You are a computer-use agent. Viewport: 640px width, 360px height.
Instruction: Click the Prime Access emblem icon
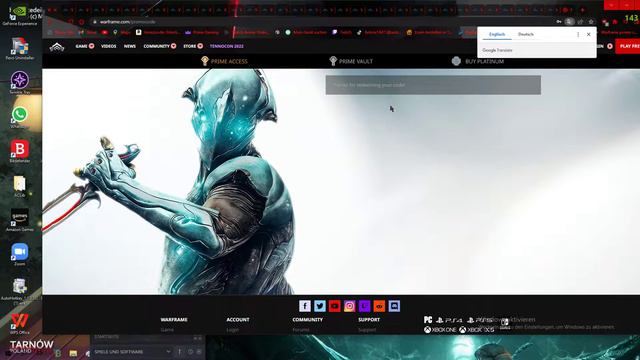[205, 61]
